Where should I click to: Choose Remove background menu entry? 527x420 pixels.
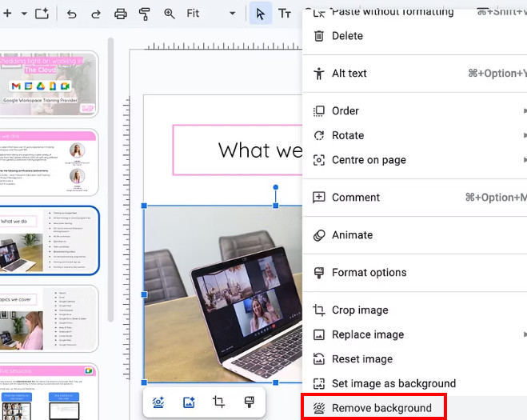coord(414,408)
